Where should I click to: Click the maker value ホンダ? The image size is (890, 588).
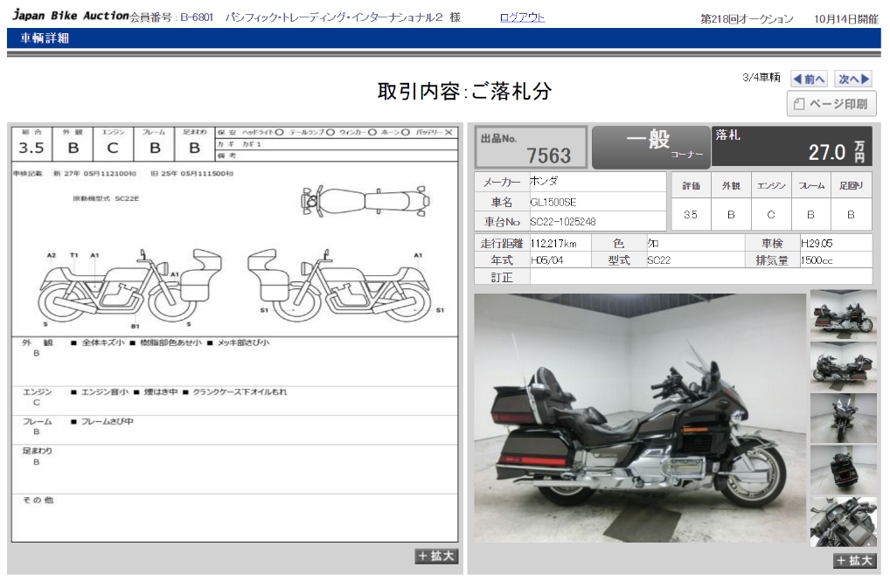point(544,181)
